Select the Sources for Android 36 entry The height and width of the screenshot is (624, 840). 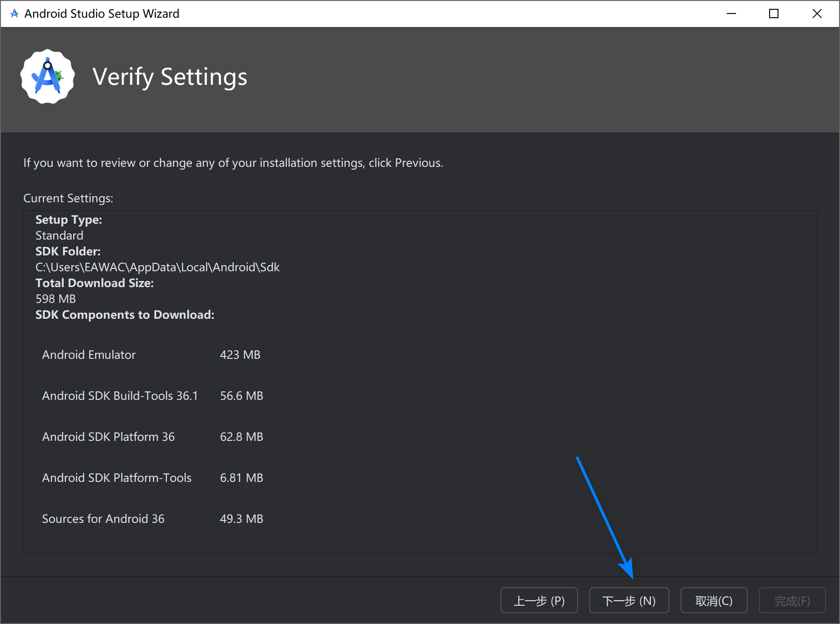click(x=103, y=519)
